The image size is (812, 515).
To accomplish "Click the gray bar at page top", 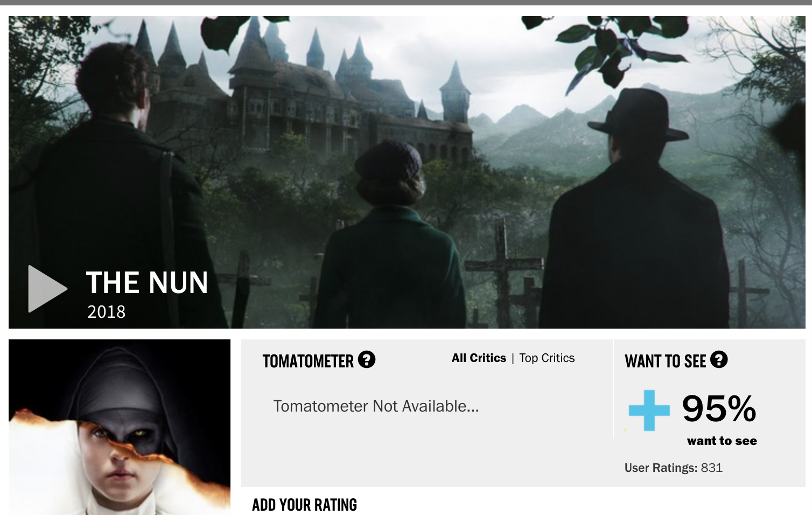I will point(406,3).
